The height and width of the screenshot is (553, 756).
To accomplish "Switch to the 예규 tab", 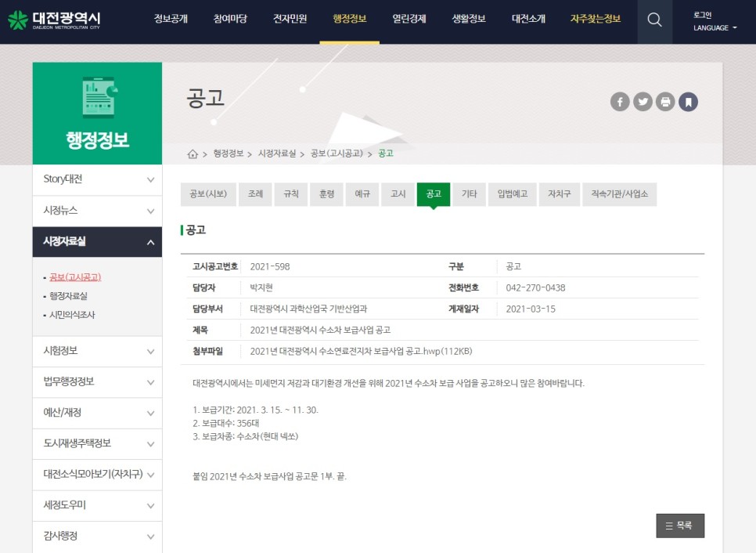I will pyautogui.click(x=362, y=194).
